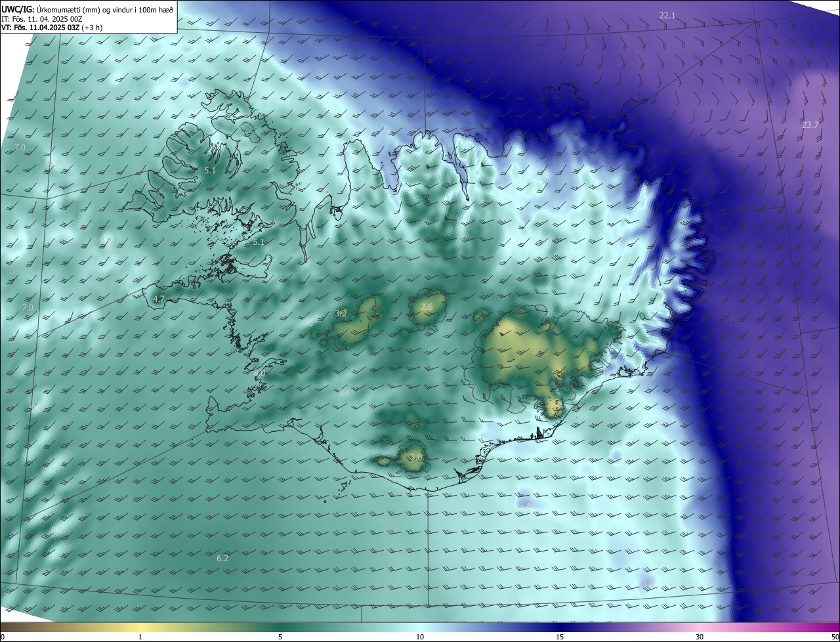This screenshot has width=840, height=642.
Task: Click the color scale tick label 10
Action: pyautogui.click(x=420, y=637)
